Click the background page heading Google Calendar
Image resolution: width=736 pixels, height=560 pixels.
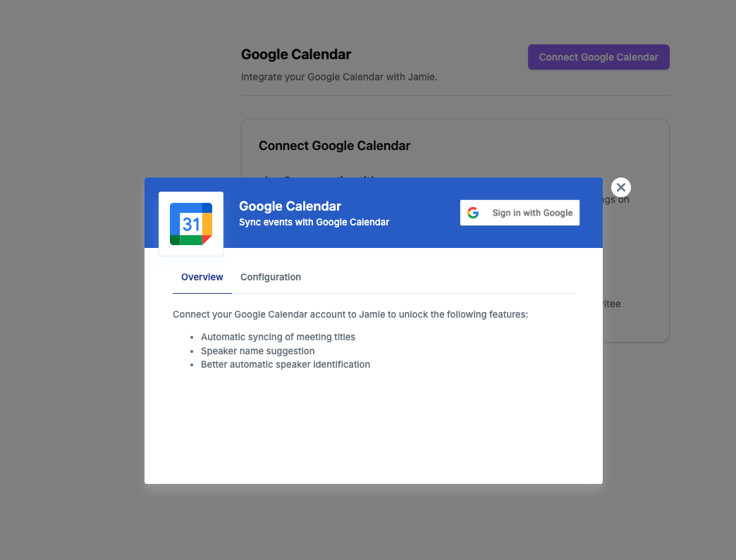click(295, 54)
